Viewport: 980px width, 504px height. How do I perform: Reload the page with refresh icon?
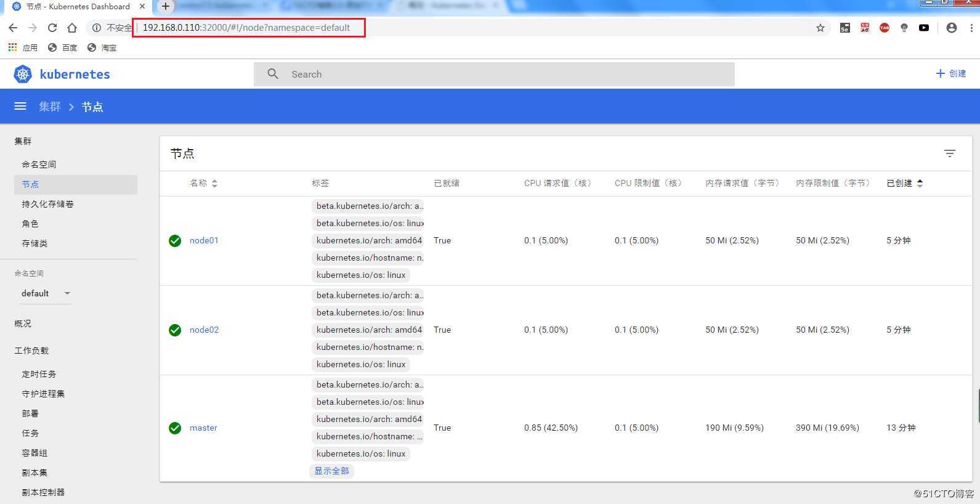pyautogui.click(x=52, y=28)
